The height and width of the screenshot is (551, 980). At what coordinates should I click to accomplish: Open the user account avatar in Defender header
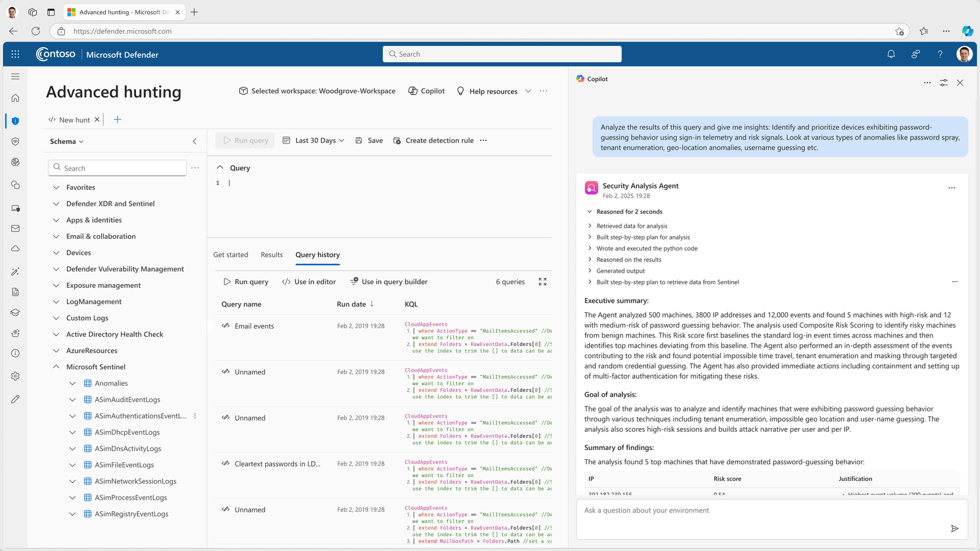point(965,54)
